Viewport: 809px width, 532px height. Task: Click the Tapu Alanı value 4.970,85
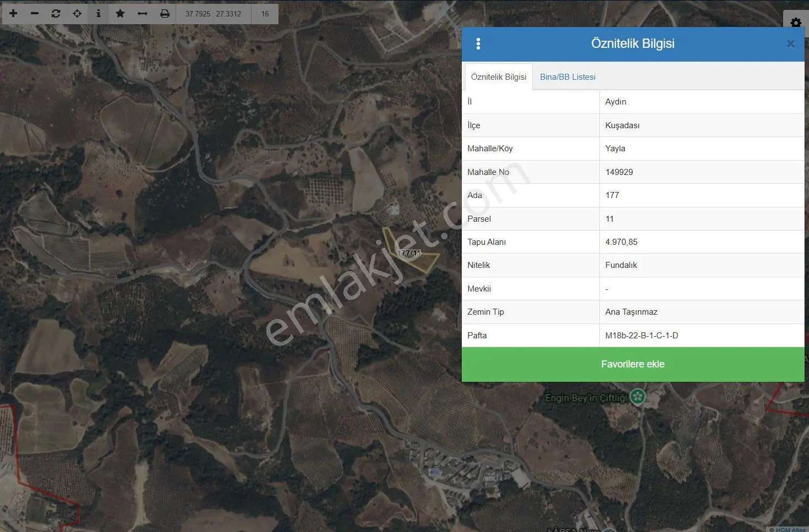621,242
